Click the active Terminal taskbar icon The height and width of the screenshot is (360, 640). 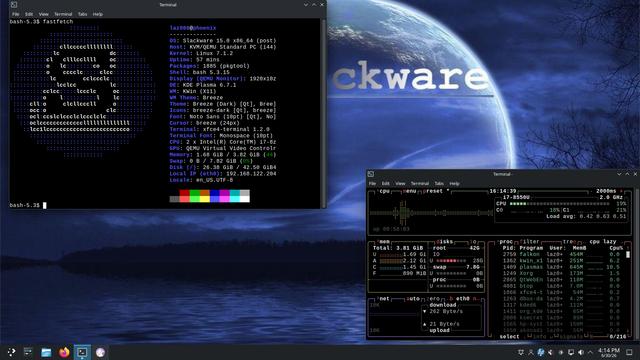[x=82, y=352]
